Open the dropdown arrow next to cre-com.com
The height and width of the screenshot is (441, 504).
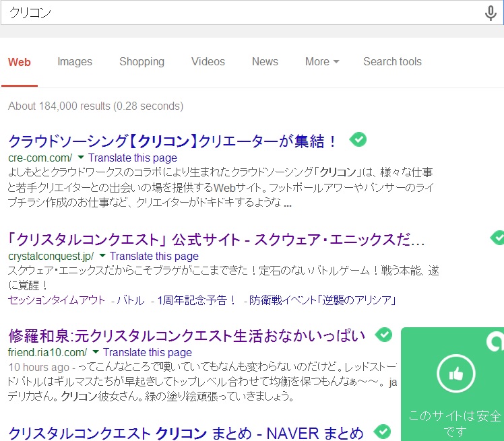tap(81, 158)
